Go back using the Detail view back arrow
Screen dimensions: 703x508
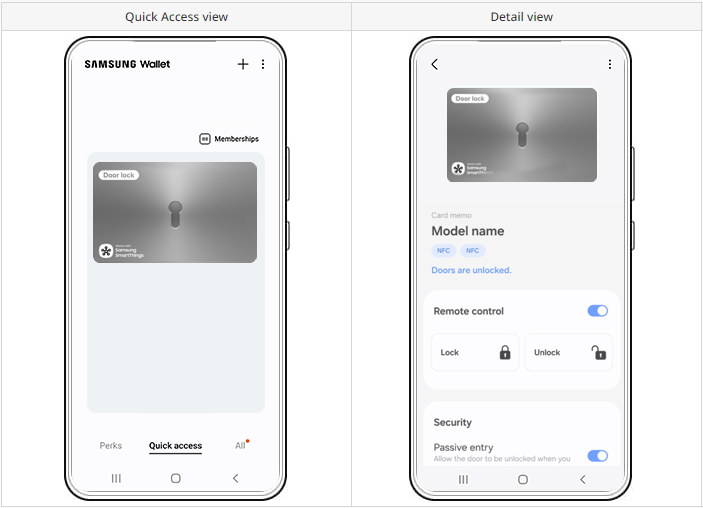tap(434, 64)
